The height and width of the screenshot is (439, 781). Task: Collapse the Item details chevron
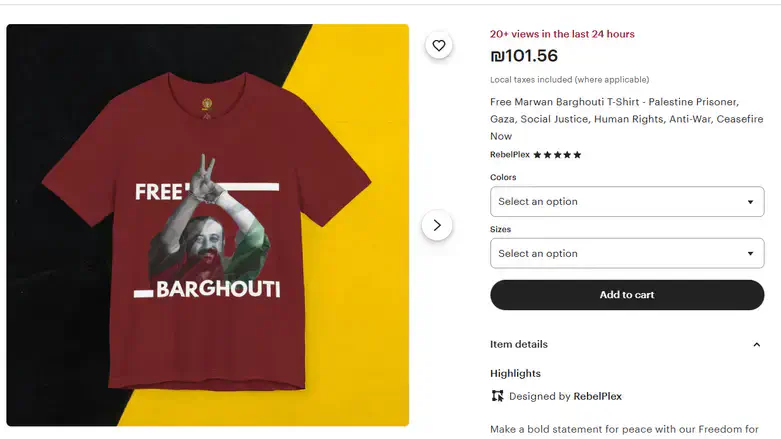[x=756, y=345]
